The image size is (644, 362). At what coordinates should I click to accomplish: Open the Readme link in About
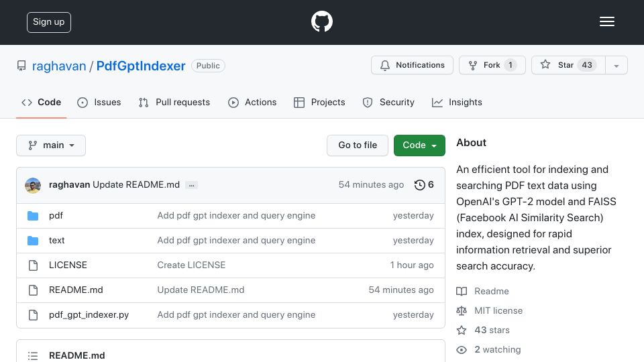[x=492, y=291]
